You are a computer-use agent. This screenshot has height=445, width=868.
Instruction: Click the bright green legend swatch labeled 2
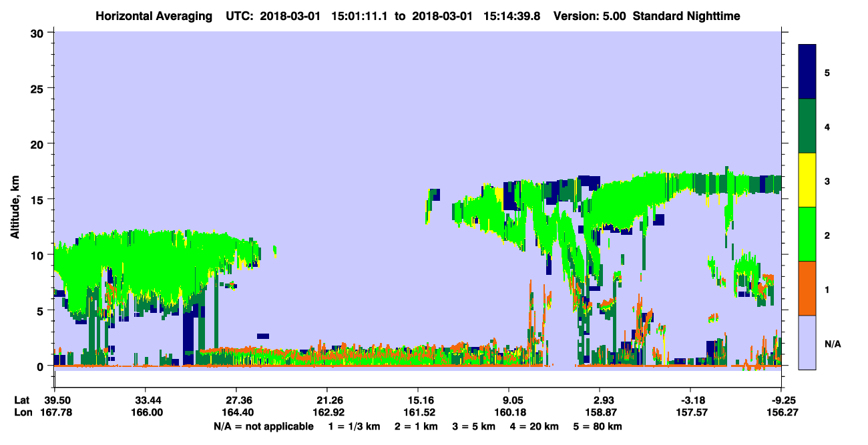tap(807, 234)
